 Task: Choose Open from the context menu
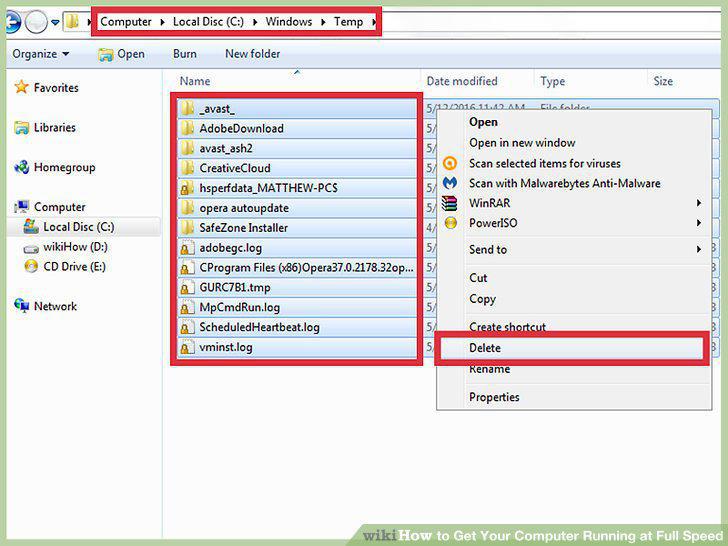coord(483,122)
